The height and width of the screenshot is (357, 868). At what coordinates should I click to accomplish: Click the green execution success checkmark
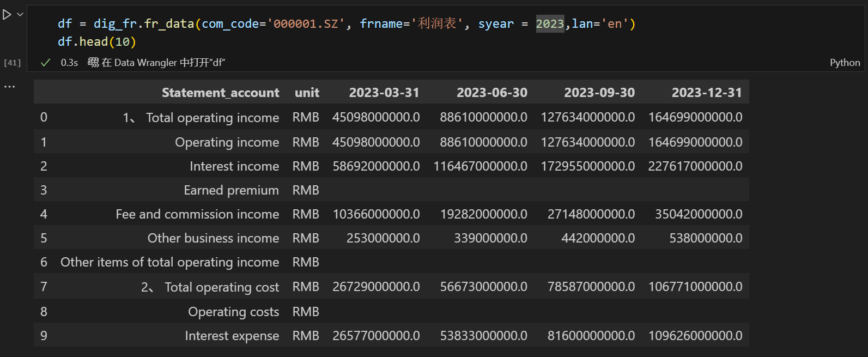pyautogui.click(x=46, y=63)
